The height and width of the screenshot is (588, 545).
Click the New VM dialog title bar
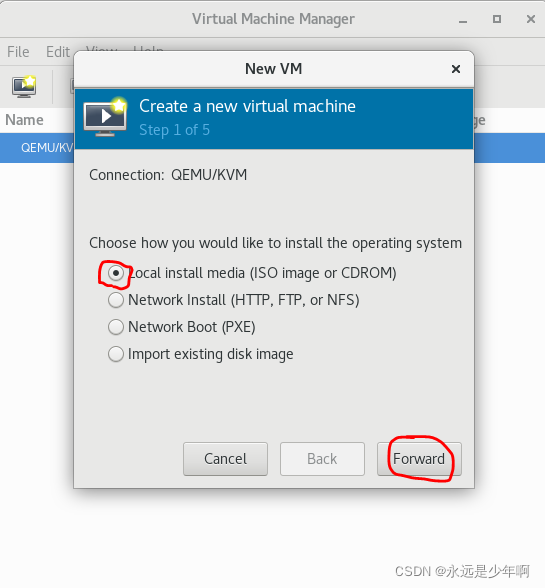[274, 69]
